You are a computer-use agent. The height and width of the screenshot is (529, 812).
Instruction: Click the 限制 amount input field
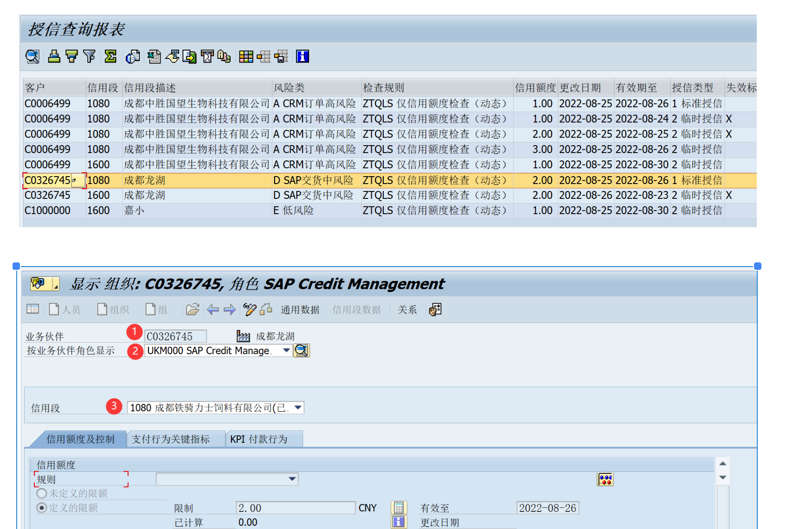coord(295,508)
